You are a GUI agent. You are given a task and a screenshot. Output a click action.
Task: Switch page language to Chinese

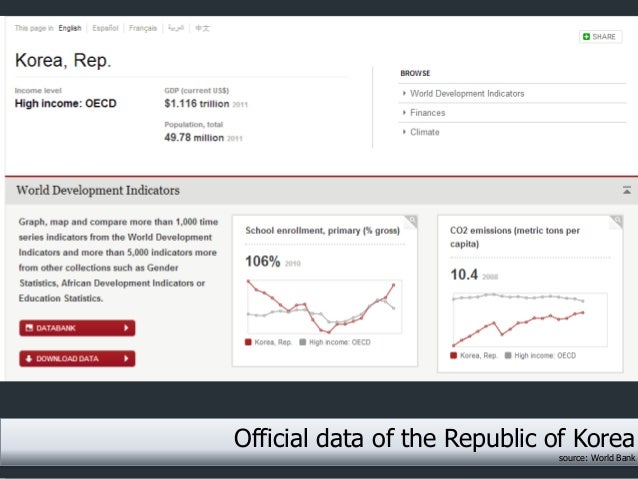(x=202, y=28)
